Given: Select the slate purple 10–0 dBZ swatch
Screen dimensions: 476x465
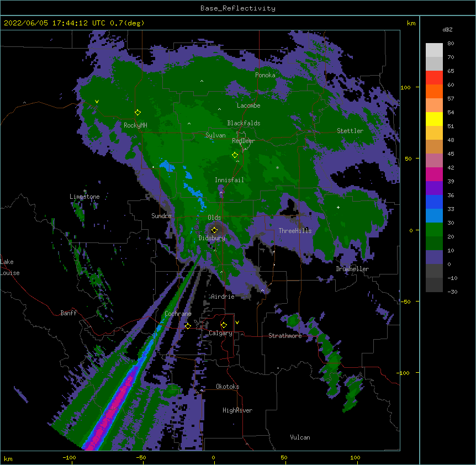Looking at the screenshot, I should [434, 257].
